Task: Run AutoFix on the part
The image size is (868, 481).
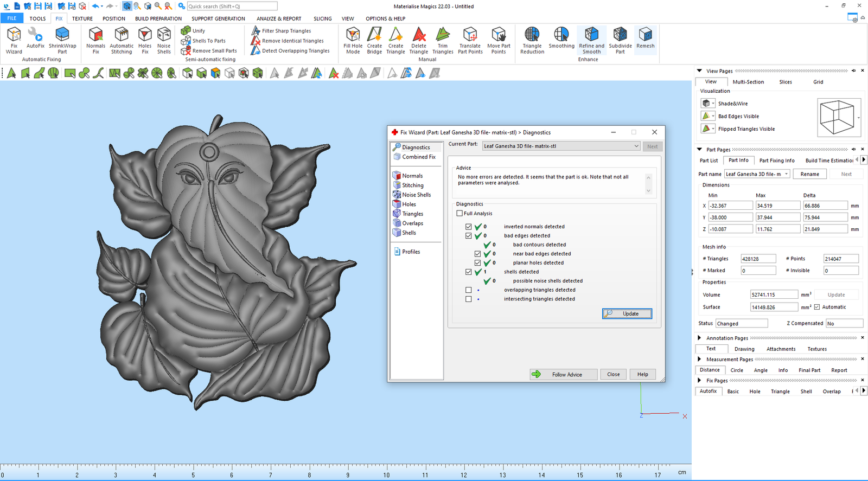Action: click(x=35, y=39)
